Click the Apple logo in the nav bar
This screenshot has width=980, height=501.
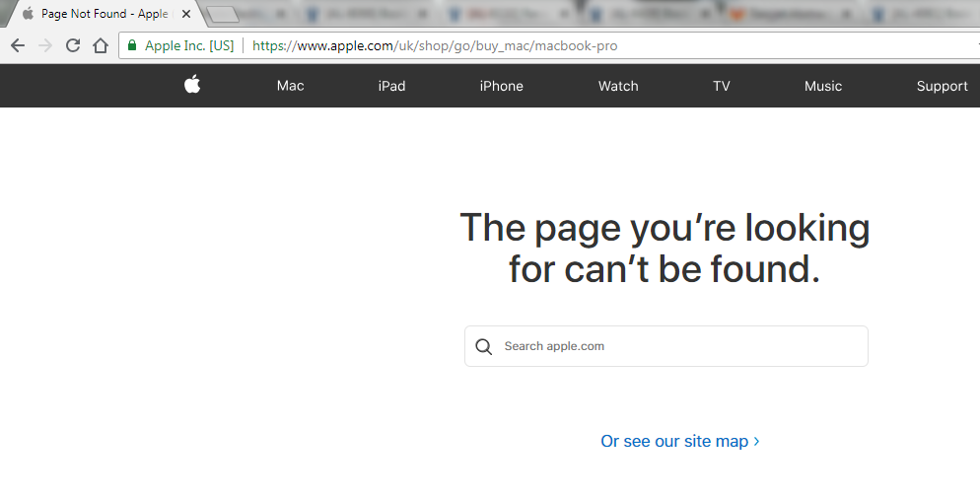pos(192,84)
